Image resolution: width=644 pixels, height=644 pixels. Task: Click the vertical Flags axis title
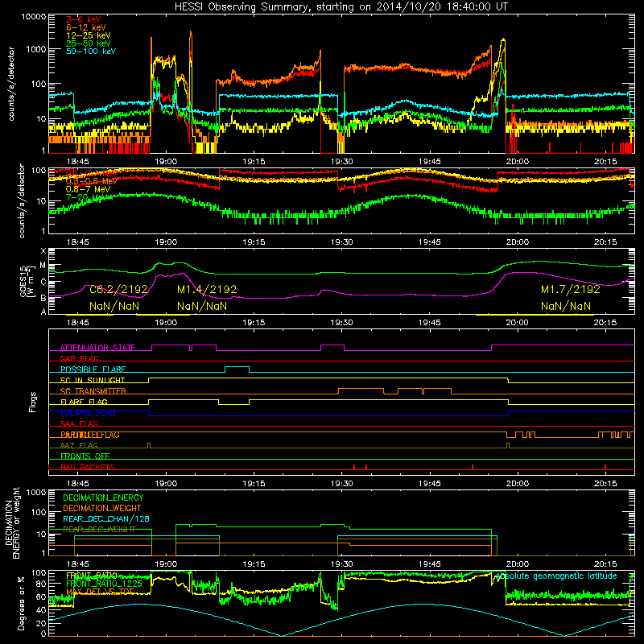[x=33, y=402]
